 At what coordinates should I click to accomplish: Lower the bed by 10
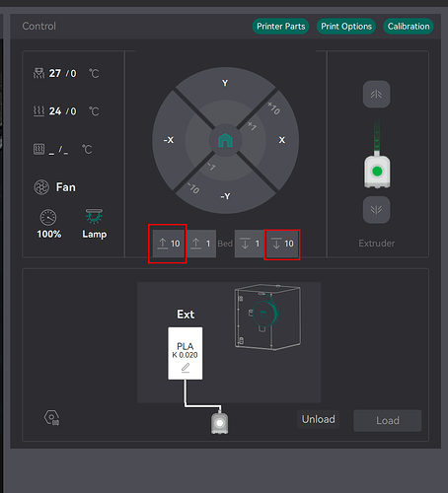[x=282, y=244]
